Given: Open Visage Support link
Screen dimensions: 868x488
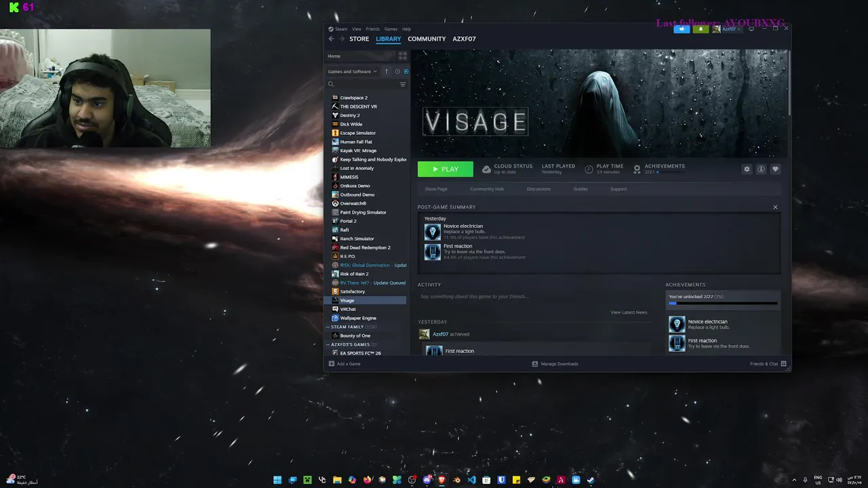Looking at the screenshot, I should pos(618,189).
